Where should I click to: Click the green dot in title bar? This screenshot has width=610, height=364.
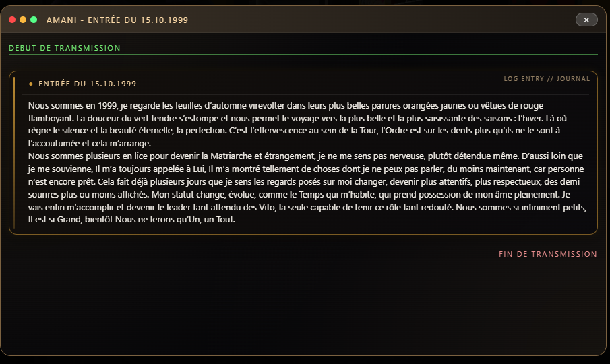(34, 20)
